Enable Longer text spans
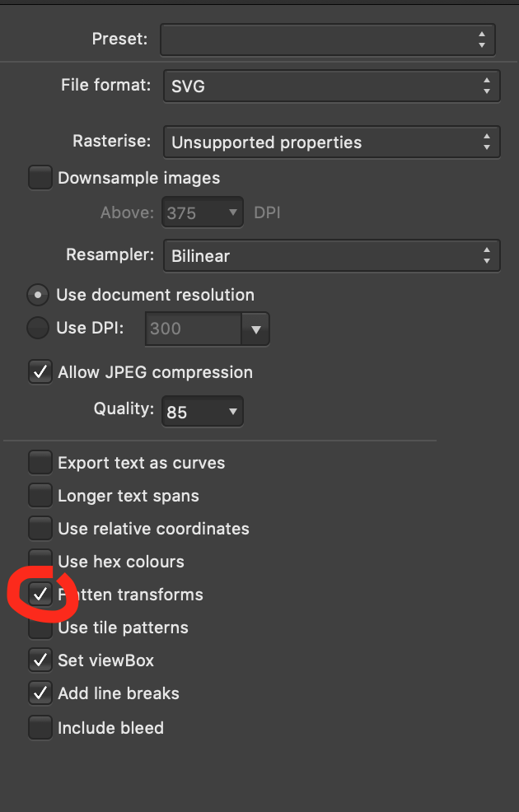The height and width of the screenshot is (812, 519). coord(40,495)
